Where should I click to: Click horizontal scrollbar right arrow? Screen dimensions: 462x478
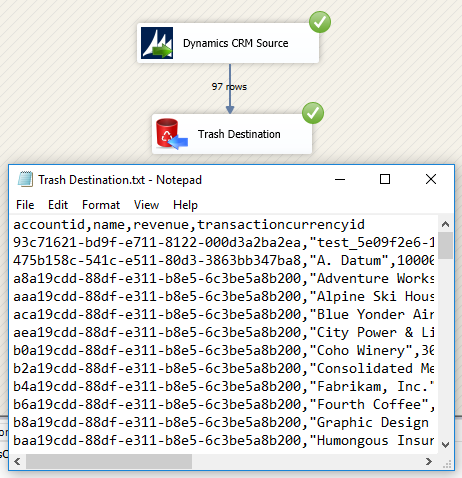(x=429, y=461)
